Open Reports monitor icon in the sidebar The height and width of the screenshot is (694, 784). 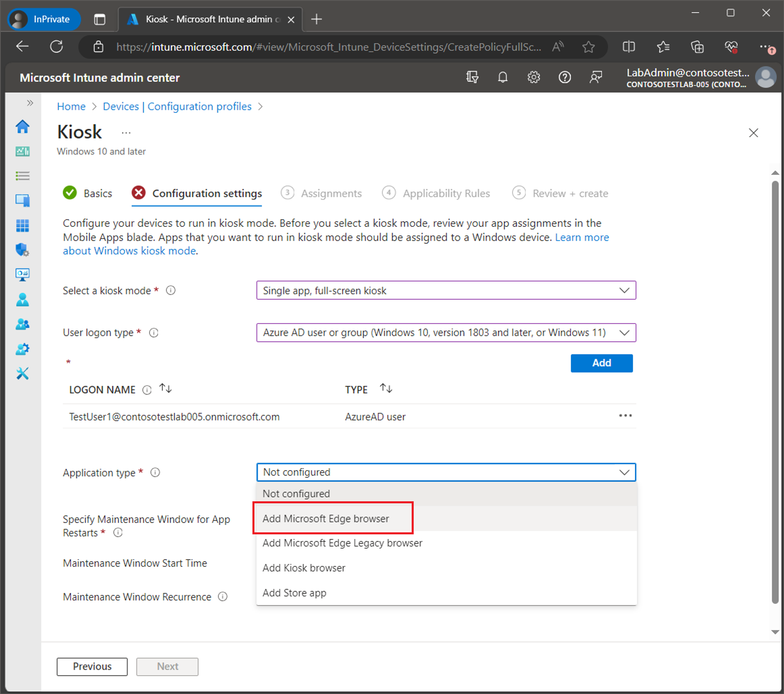(22, 275)
